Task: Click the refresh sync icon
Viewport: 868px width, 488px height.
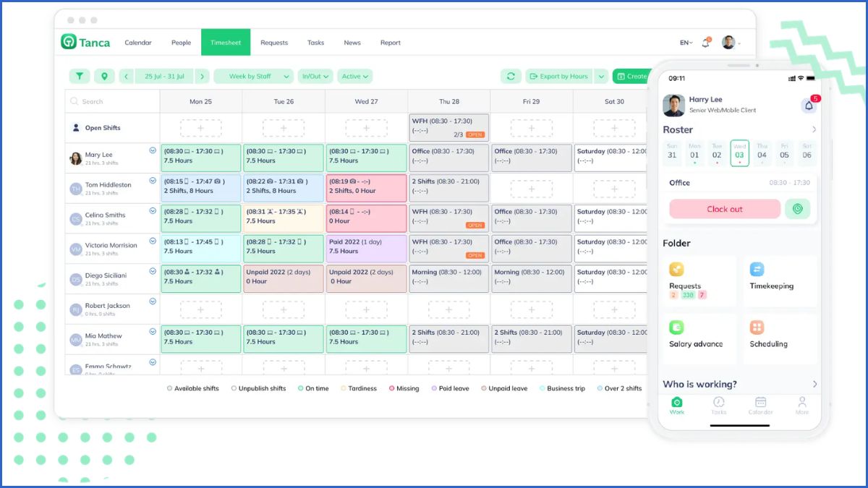Action: click(512, 76)
